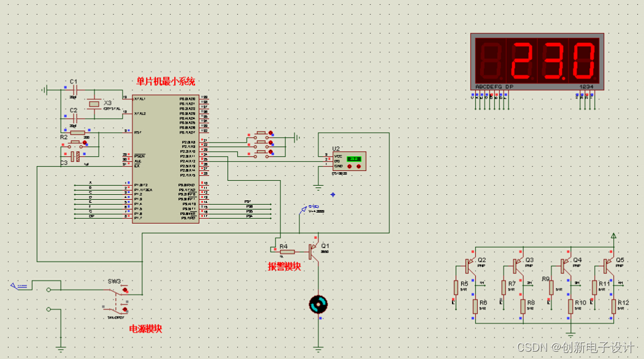The height and width of the screenshot is (359, 644).
Task: Click the 单片机最小系统 label
Action: (x=166, y=81)
